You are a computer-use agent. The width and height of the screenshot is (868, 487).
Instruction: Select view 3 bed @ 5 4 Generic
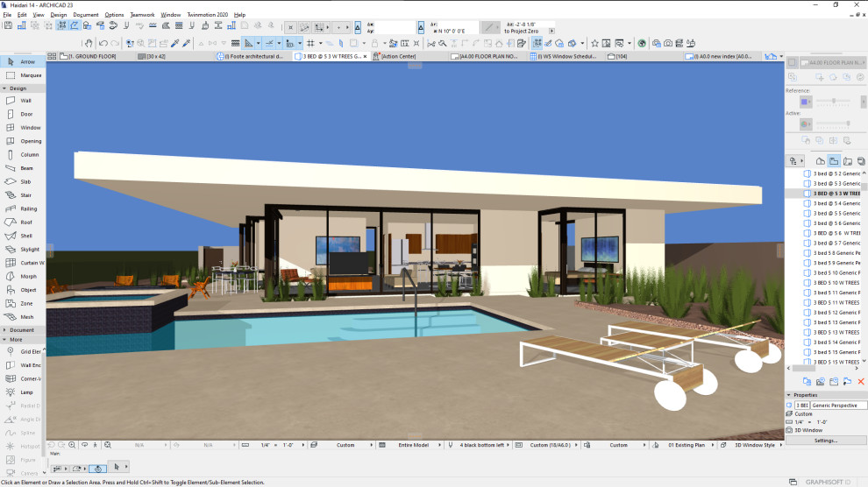[x=836, y=203]
